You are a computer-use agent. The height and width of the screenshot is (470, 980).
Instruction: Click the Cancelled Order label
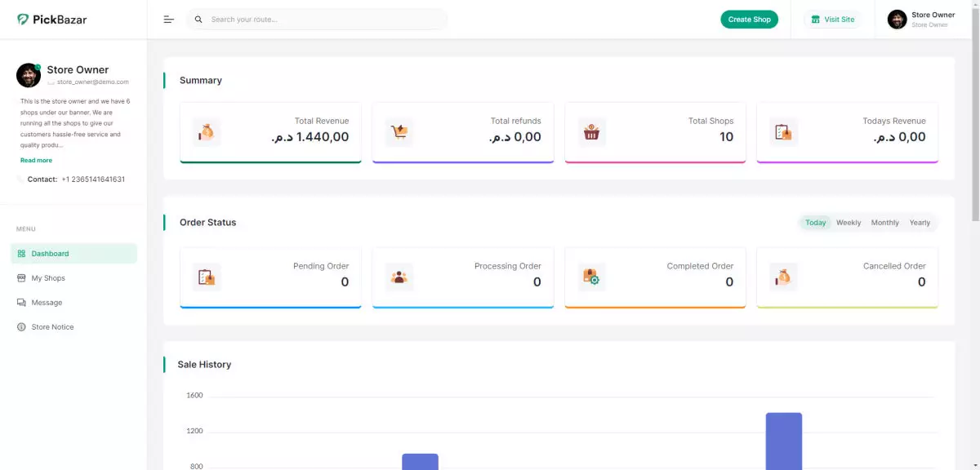coord(894,266)
